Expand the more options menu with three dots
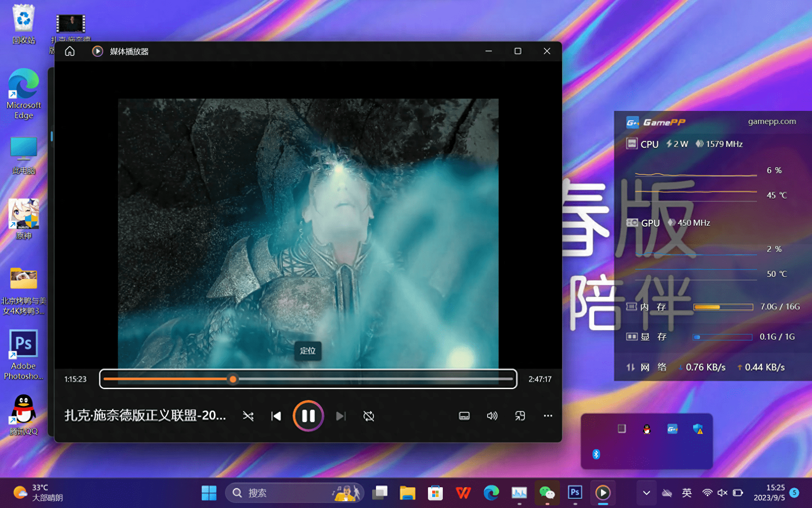This screenshot has height=508, width=812. tap(548, 416)
